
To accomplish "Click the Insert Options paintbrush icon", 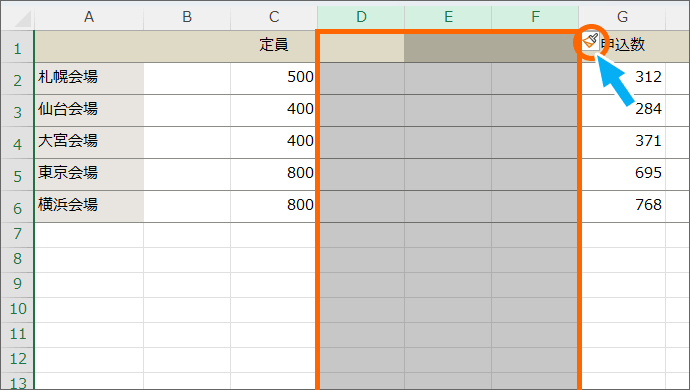I will point(590,41).
